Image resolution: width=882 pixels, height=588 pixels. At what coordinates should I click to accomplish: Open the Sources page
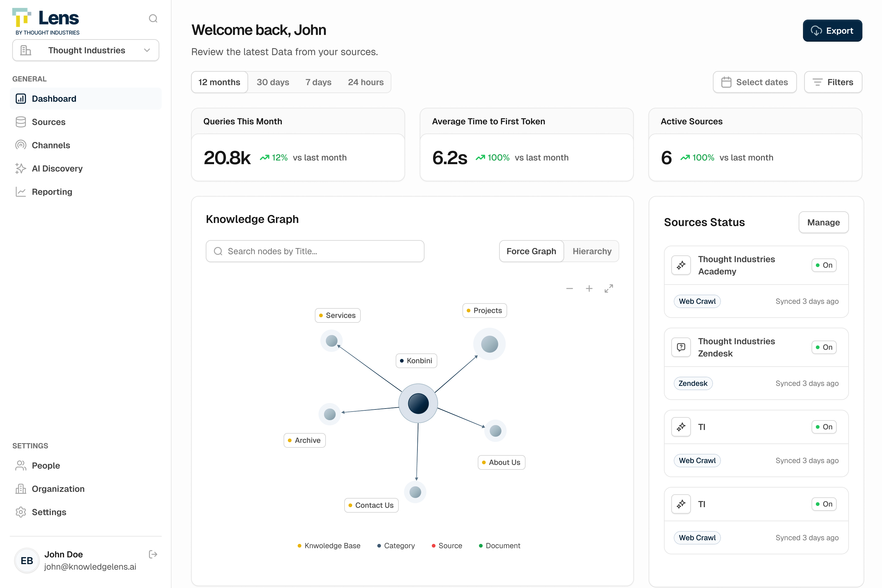pos(85,122)
